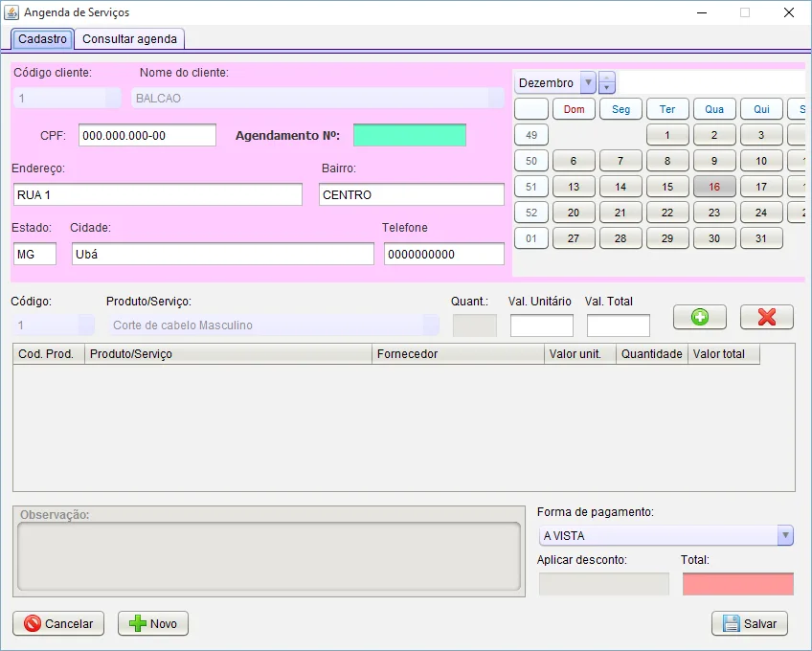The image size is (812, 651).
Task: Click the Endereço field with RUA 1
Action: point(157,194)
